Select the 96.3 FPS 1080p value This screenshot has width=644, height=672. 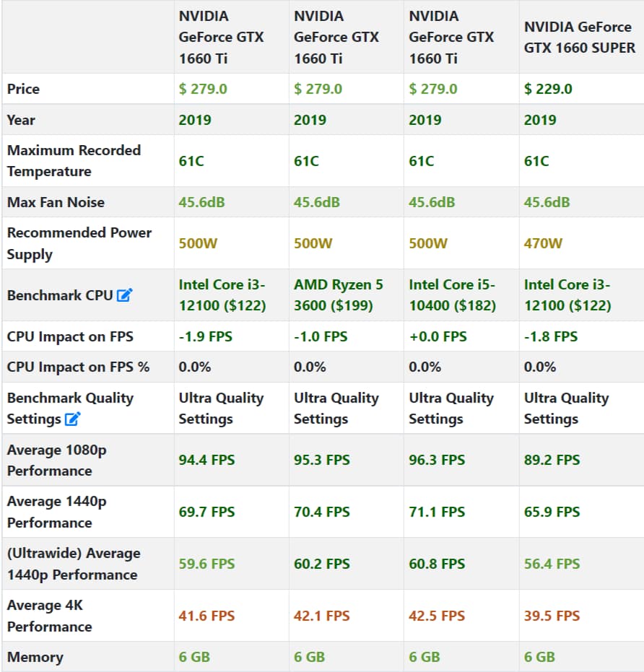[x=437, y=460]
